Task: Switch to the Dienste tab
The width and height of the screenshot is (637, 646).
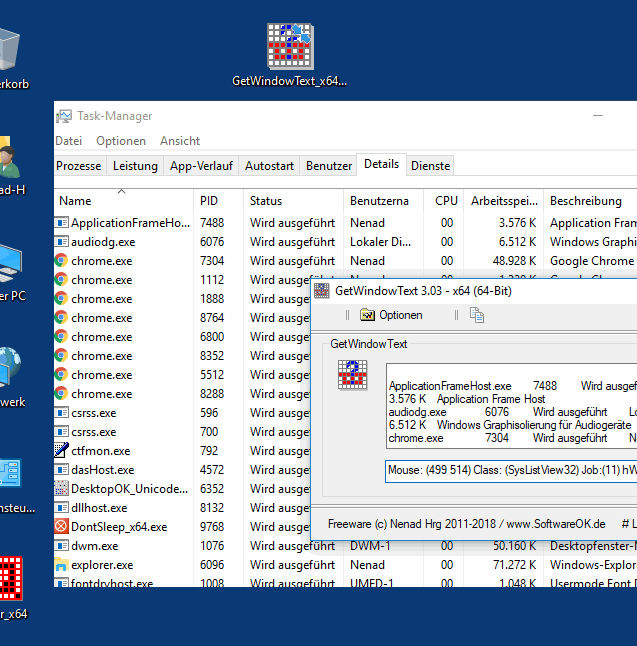Action: coord(430,166)
